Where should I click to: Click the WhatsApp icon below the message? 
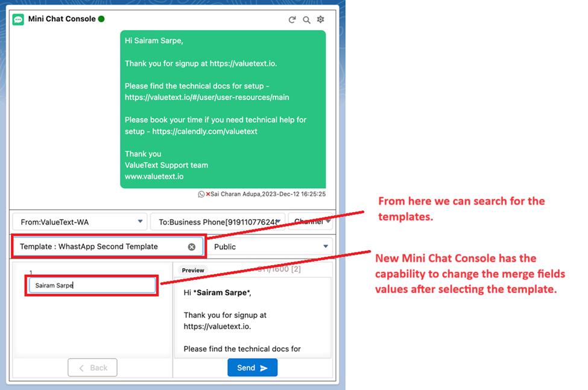coord(201,194)
